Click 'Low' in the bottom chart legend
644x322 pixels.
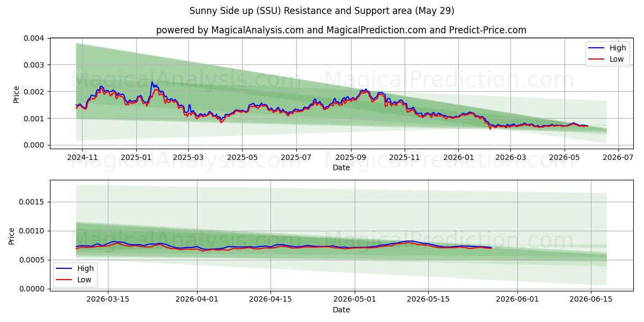[x=84, y=280]
